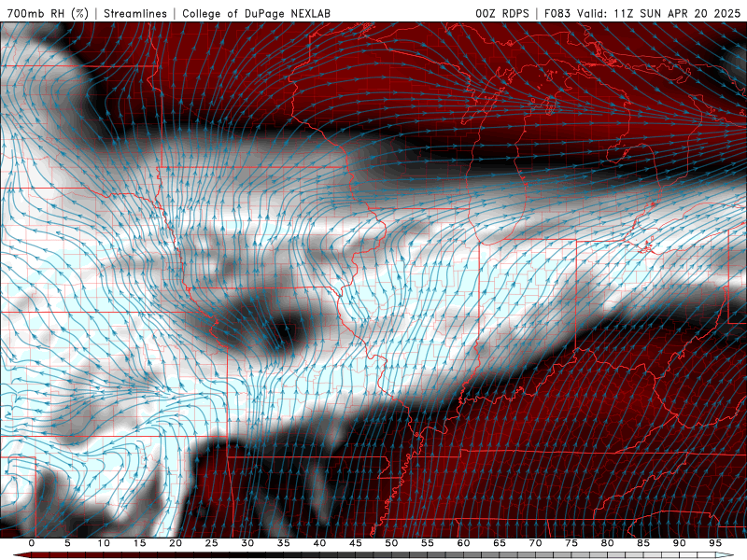Click the colorbar label "45"
Screen dimensions: 747x560
[x=356, y=543]
